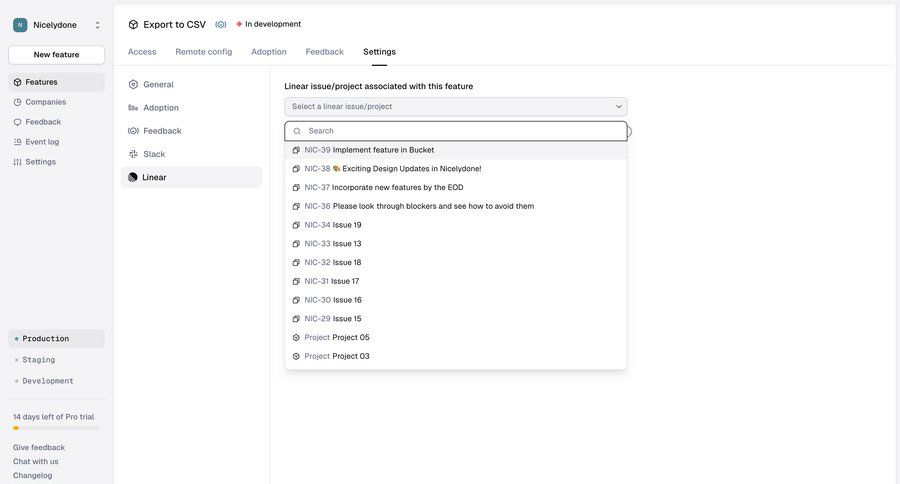Open the Changelog link
This screenshot has width=900, height=484.
(32, 475)
